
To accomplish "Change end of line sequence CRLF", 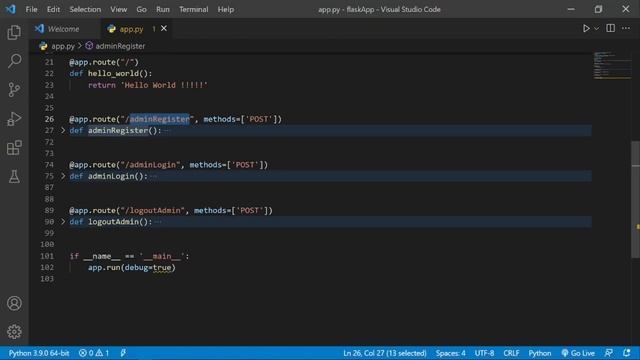I will (x=511, y=353).
